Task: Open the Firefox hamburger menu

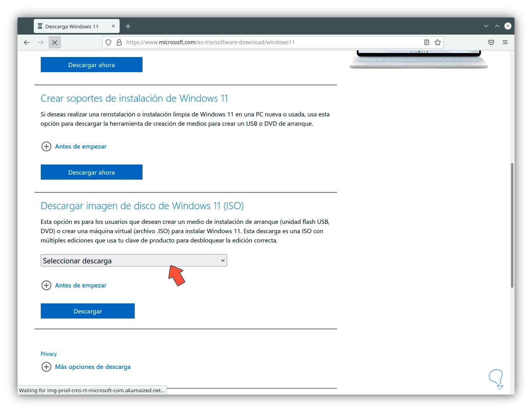Action: 505,42
